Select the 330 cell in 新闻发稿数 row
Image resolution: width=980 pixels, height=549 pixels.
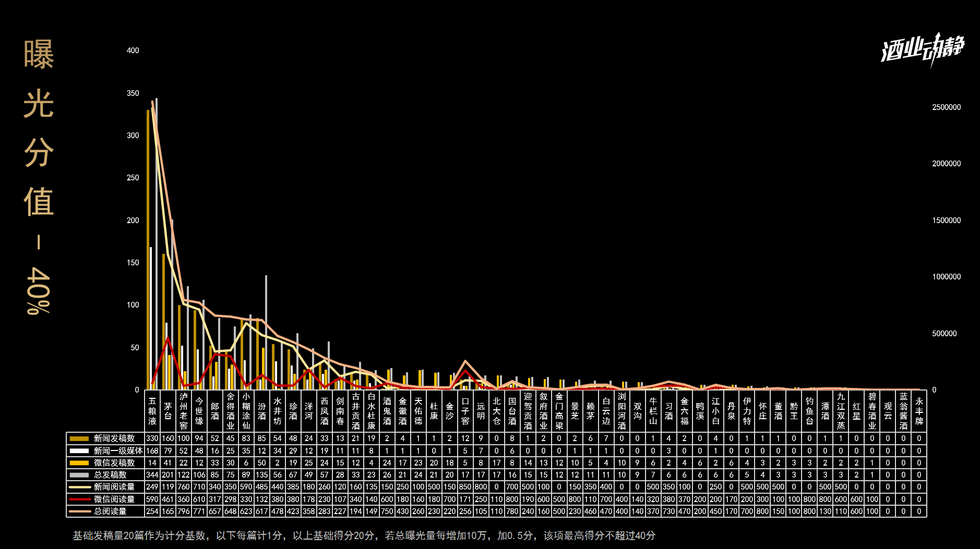(152, 438)
